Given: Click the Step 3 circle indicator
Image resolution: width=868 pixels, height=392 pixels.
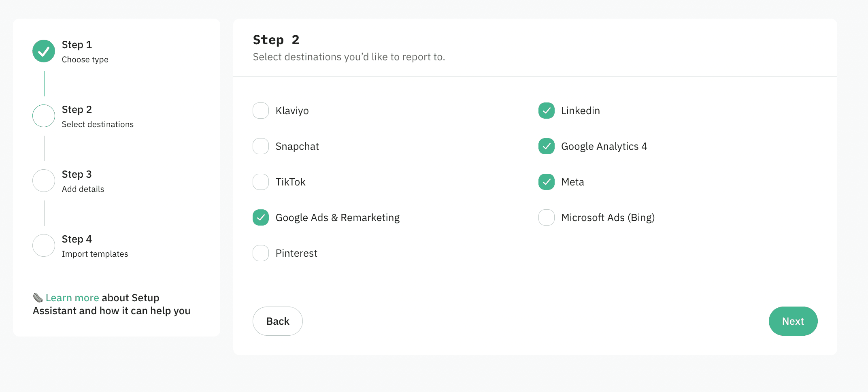Looking at the screenshot, I should (44, 181).
